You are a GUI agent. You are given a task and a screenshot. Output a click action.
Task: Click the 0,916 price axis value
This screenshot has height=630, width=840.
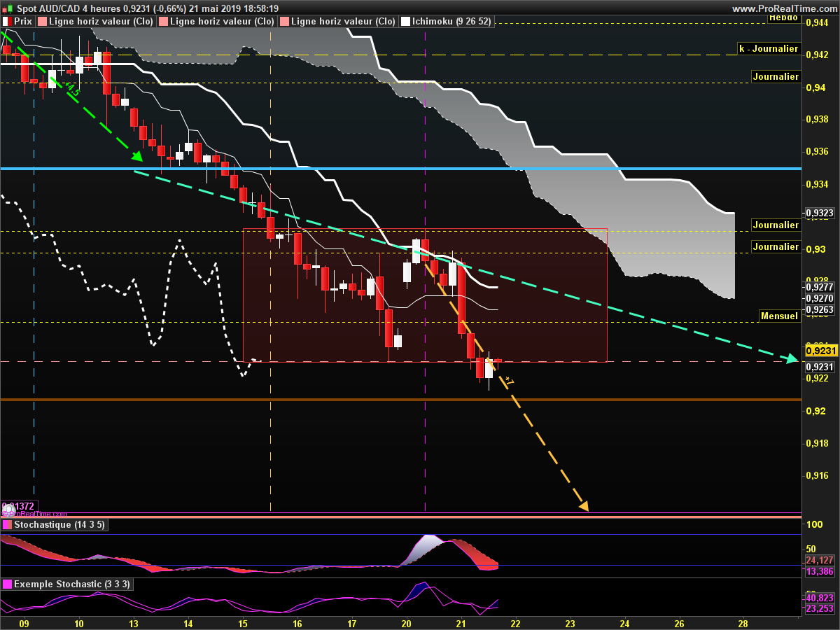816,475
